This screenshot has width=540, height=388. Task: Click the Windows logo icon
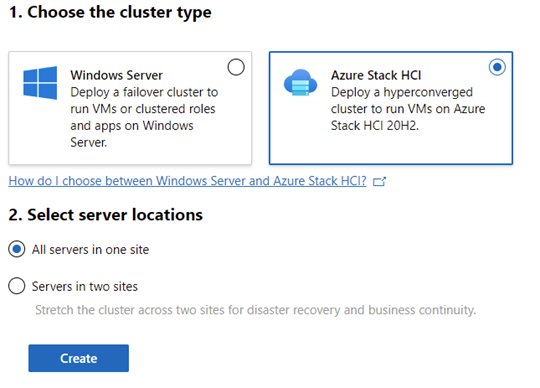[x=40, y=83]
